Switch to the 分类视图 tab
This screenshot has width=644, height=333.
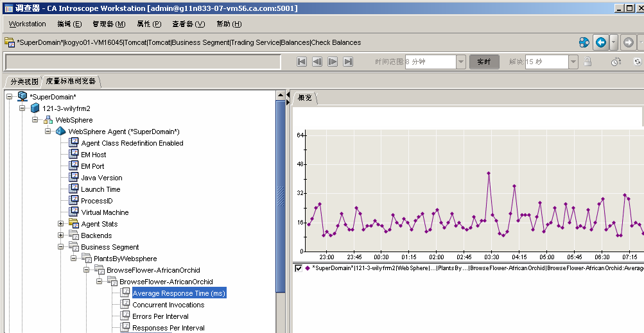(24, 81)
